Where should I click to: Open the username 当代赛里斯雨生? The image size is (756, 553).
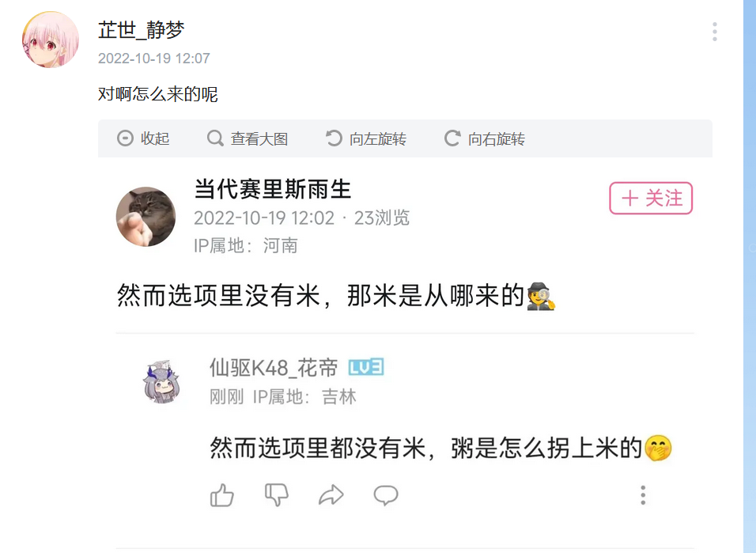click(x=272, y=188)
